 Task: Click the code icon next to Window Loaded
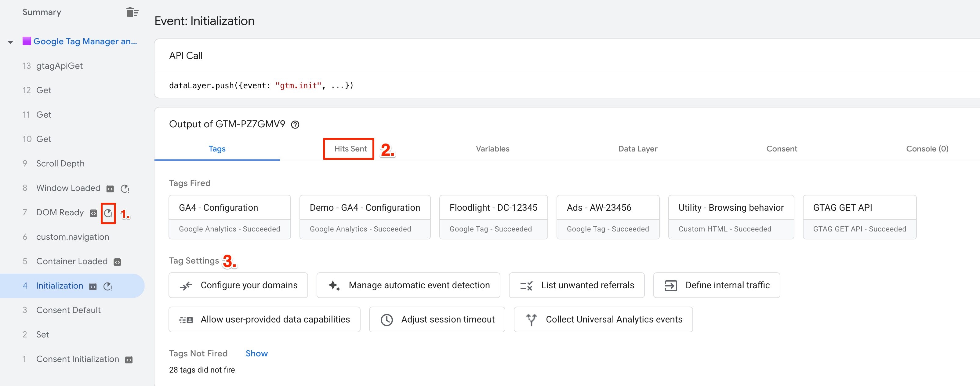110,188
